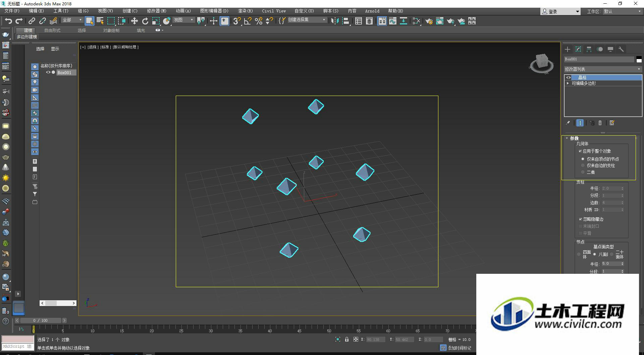Select 仅来自顶点的节点 radio option

pyautogui.click(x=583, y=159)
